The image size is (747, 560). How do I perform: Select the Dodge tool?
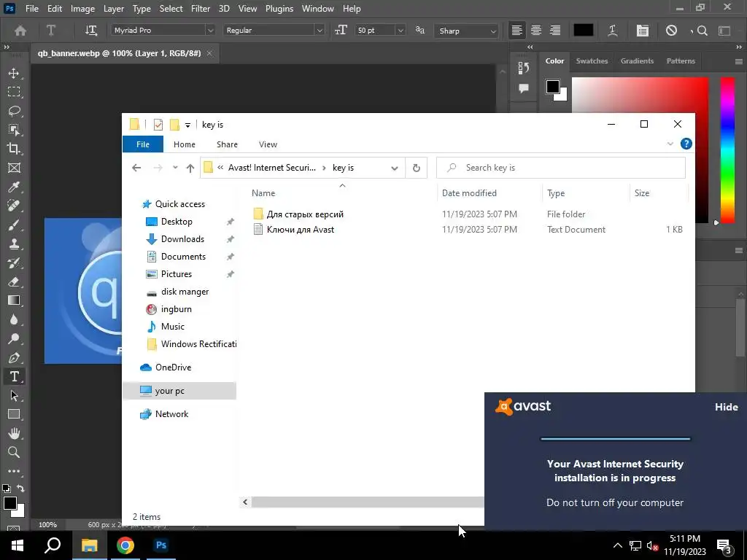(14, 338)
